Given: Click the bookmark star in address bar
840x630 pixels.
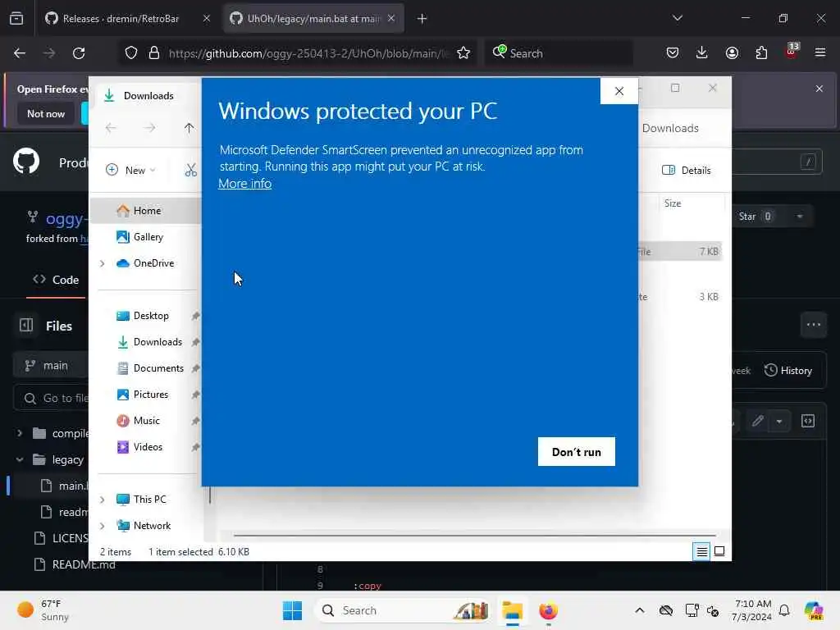Looking at the screenshot, I should click(463, 53).
